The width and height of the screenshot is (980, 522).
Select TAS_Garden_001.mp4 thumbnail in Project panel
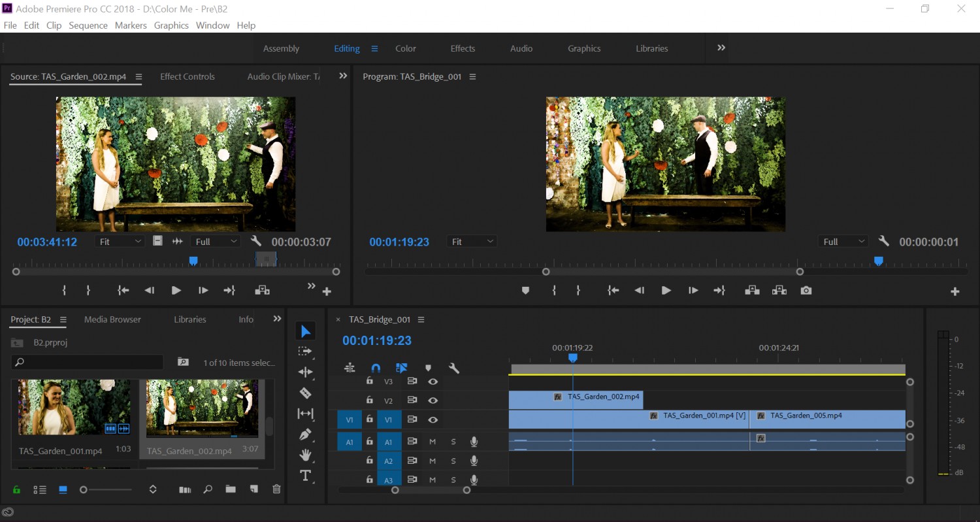(74, 407)
